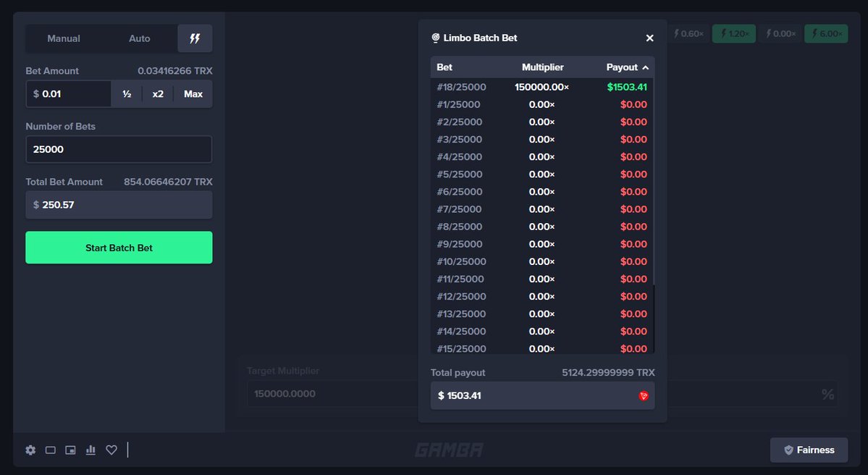Show live stats bar chart icon
The height and width of the screenshot is (475, 868).
pos(90,450)
